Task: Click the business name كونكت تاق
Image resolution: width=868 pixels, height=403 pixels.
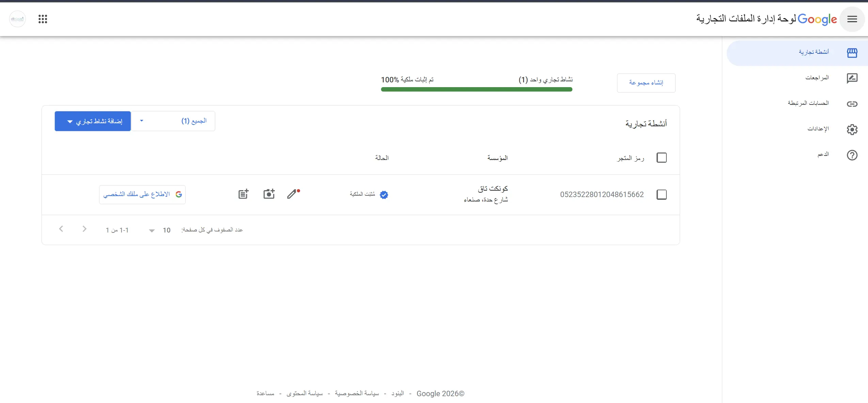Action: coord(493,189)
